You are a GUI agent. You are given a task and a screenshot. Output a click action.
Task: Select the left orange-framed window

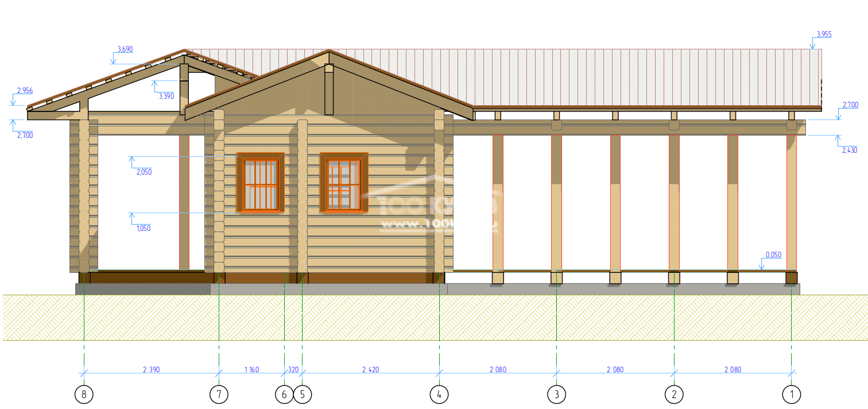261,183
